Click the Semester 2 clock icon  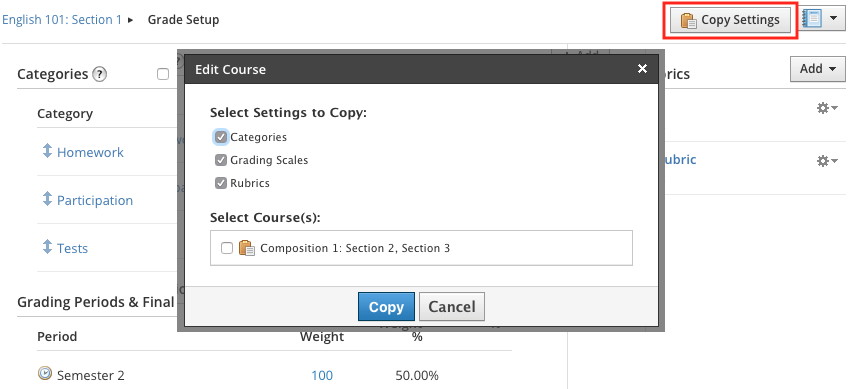click(x=45, y=374)
